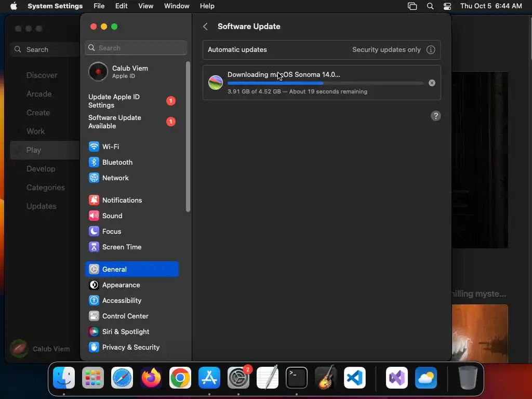Image resolution: width=532 pixels, height=399 pixels.
Task: Open Finder from the Dock
Action: (64, 378)
